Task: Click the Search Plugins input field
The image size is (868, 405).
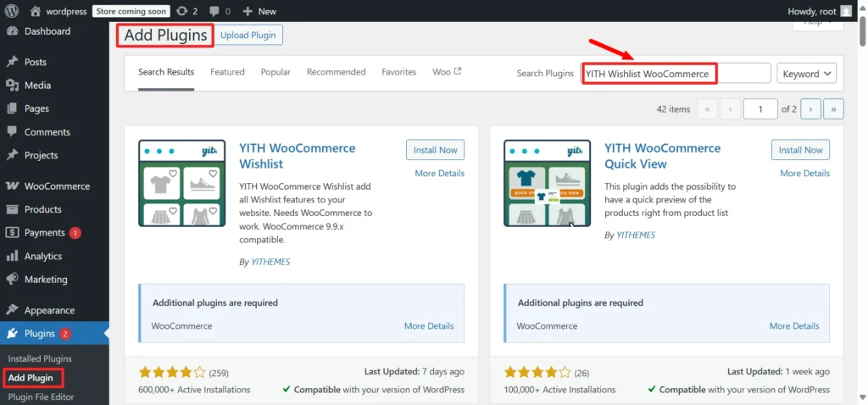Action: point(676,74)
